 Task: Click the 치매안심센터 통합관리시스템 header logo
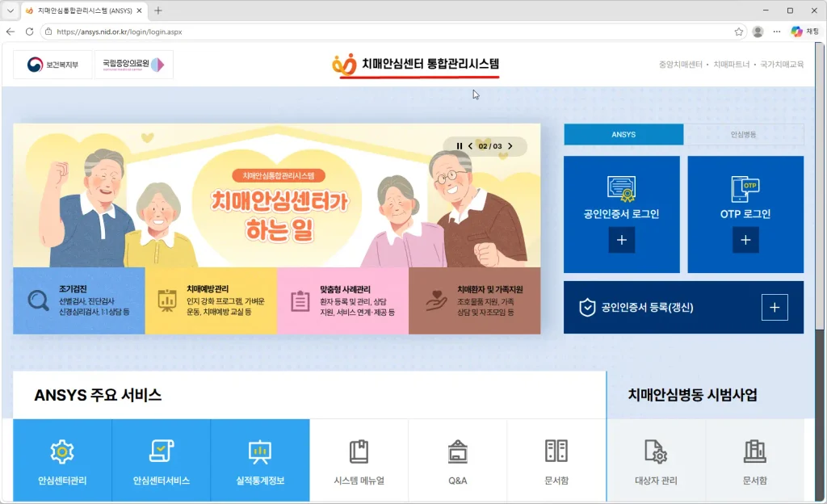[416, 65]
